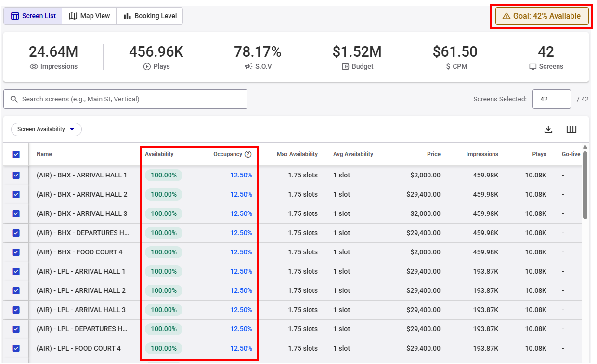
Task: Open the Screen Availability dropdown
Action: 46,129
